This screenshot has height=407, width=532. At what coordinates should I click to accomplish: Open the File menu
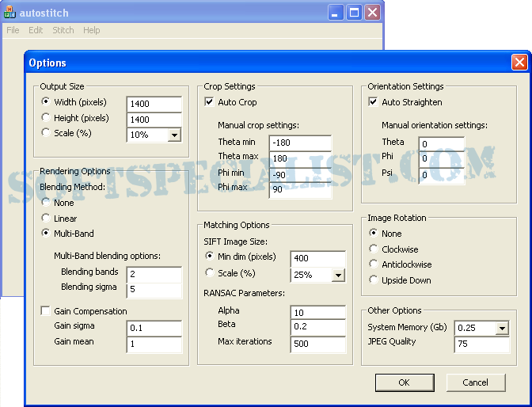click(x=13, y=30)
